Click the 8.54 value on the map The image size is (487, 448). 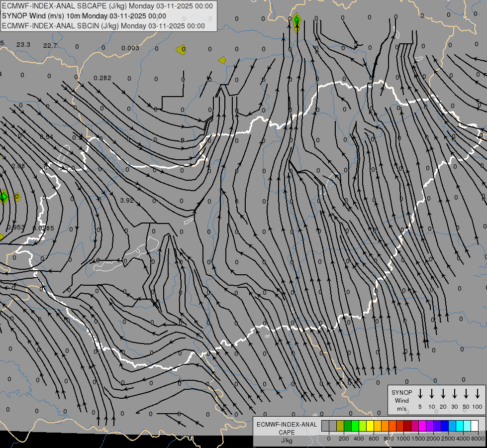(47, 136)
